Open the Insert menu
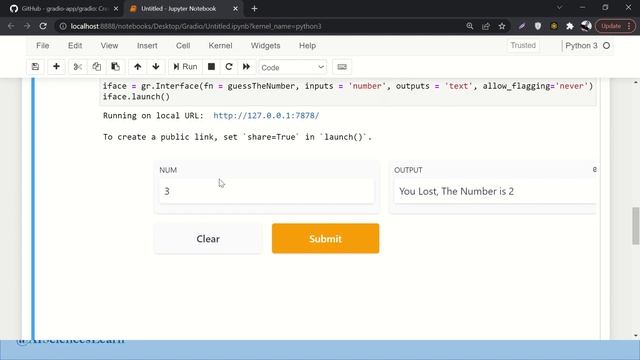640x360 pixels. 147,46
